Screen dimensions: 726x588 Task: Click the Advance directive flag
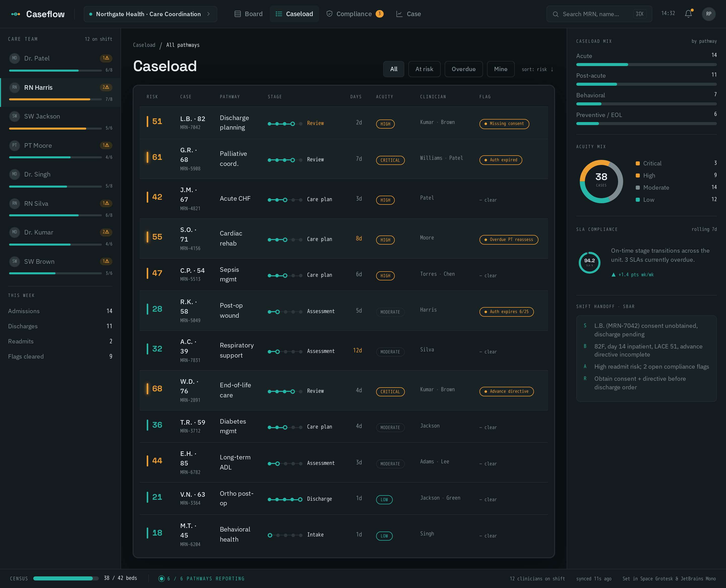(507, 391)
